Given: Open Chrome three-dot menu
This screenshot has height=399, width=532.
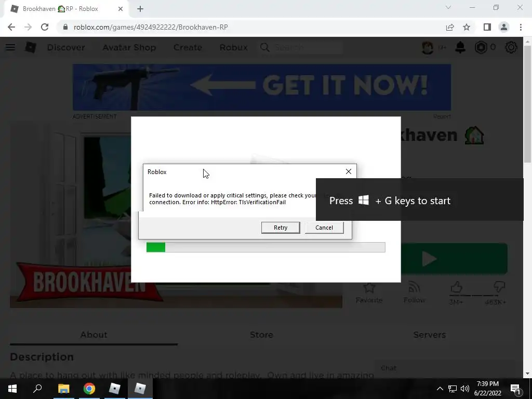Looking at the screenshot, I should tap(521, 27).
